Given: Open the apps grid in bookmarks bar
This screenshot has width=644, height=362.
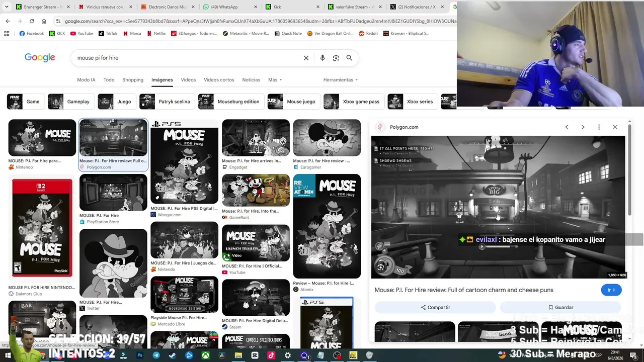Looking at the screenshot, I should point(7,34).
